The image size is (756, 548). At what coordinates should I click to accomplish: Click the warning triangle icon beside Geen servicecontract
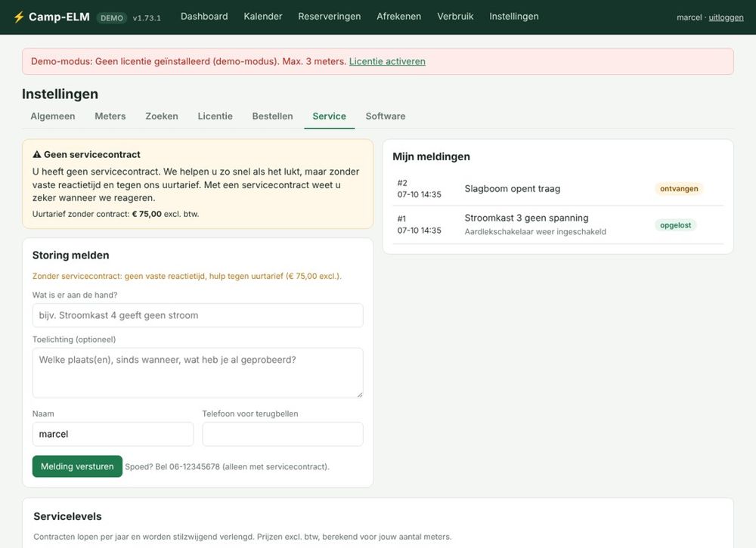point(36,155)
